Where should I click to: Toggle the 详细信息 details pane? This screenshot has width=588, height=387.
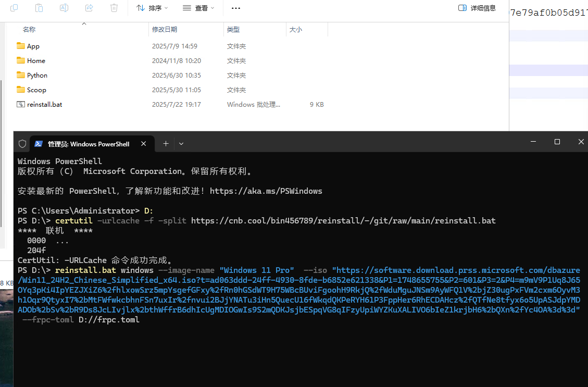tap(477, 8)
